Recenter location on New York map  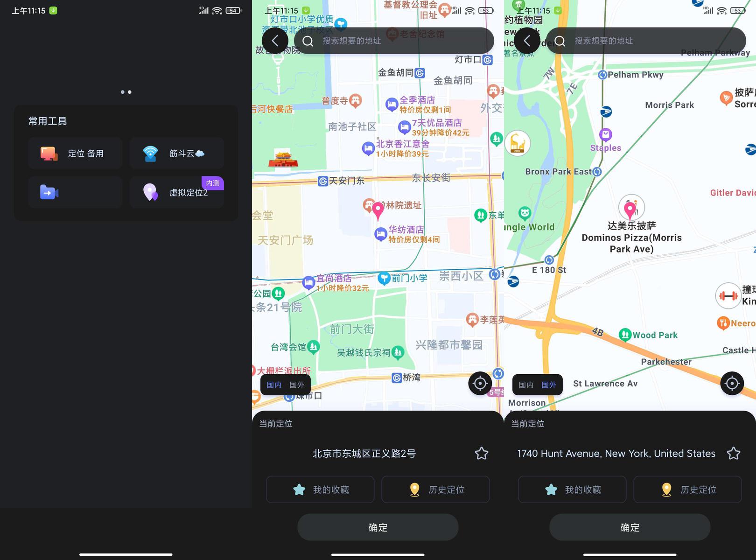tap(732, 384)
